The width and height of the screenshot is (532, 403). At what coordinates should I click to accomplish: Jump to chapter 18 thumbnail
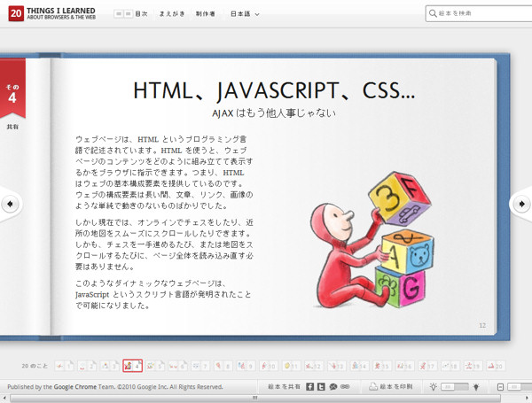(451, 366)
